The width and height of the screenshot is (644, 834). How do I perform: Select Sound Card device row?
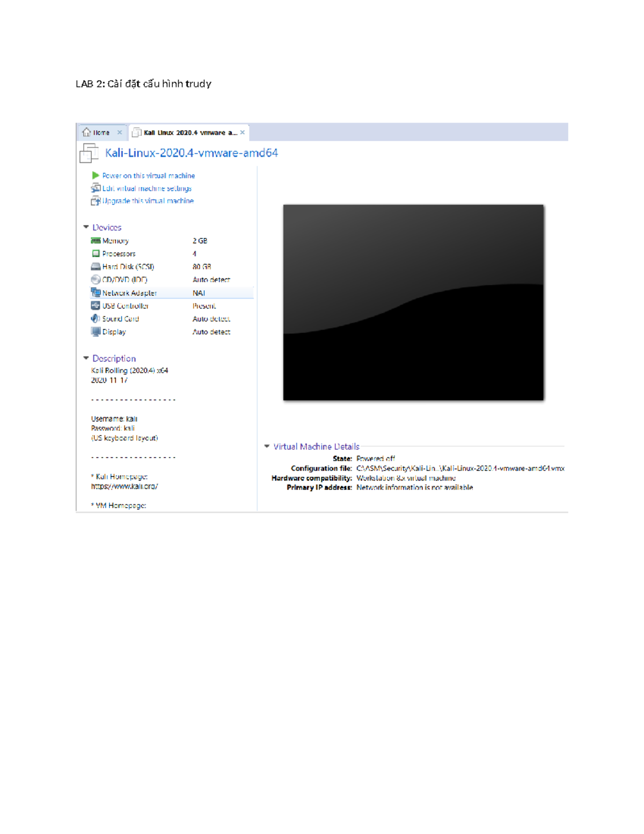click(x=172, y=318)
